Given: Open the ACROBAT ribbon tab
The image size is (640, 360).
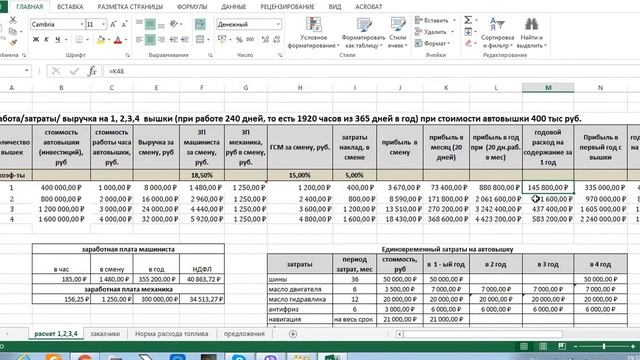Looking at the screenshot, I should pos(369,7).
